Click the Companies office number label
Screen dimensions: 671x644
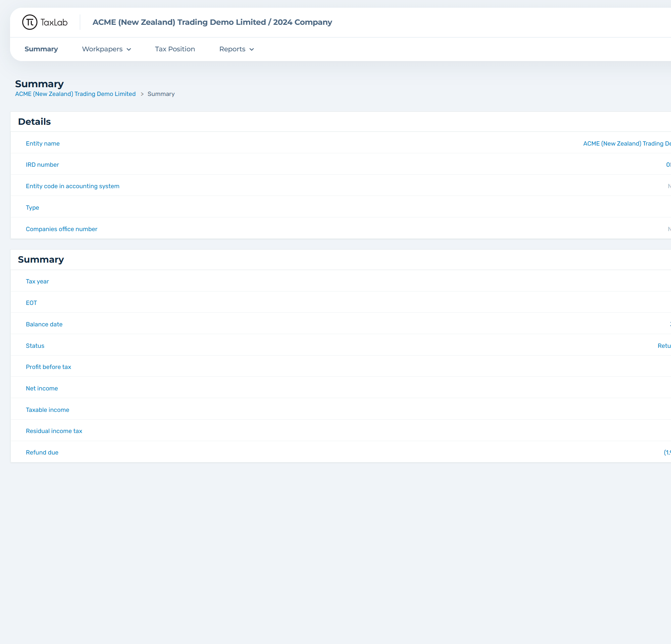(62, 229)
